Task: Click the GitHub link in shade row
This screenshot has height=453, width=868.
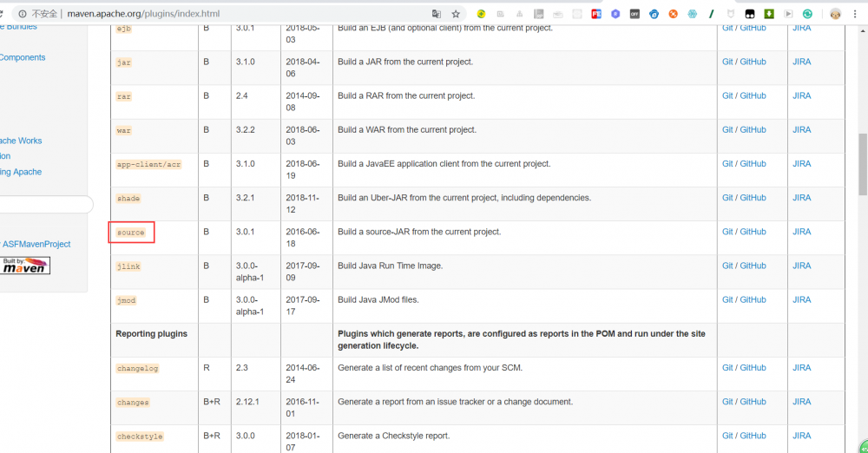Action: (753, 198)
